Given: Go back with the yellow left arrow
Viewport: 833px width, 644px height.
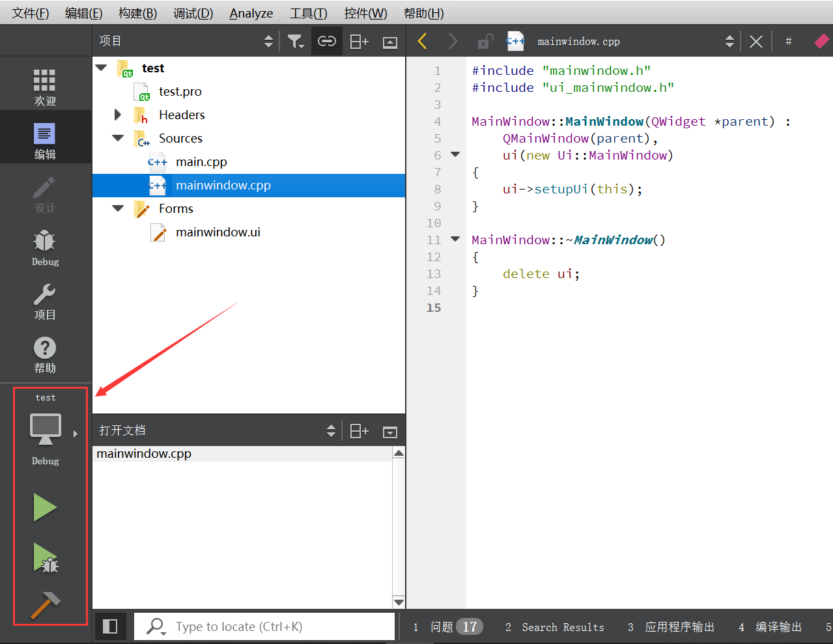Looking at the screenshot, I should (x=422, y=42).
